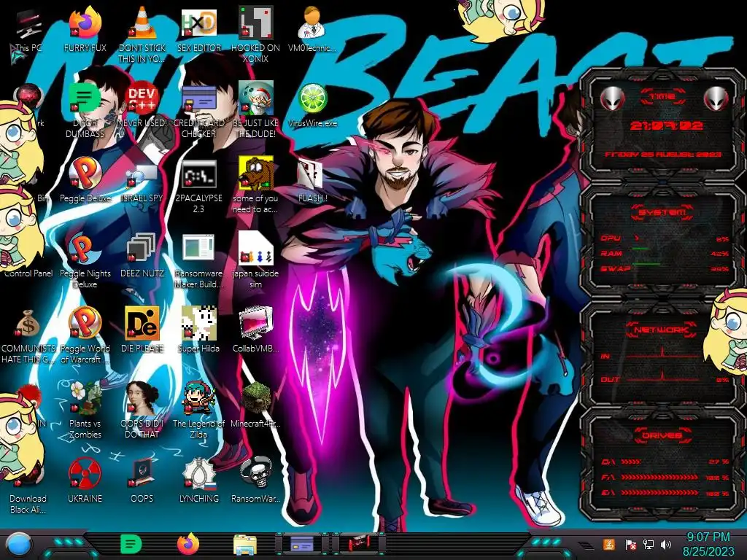This screenshot has height=560, width=747.
Task: Click the F:\ drive entry in DRIVES
Action: (664, 477)
